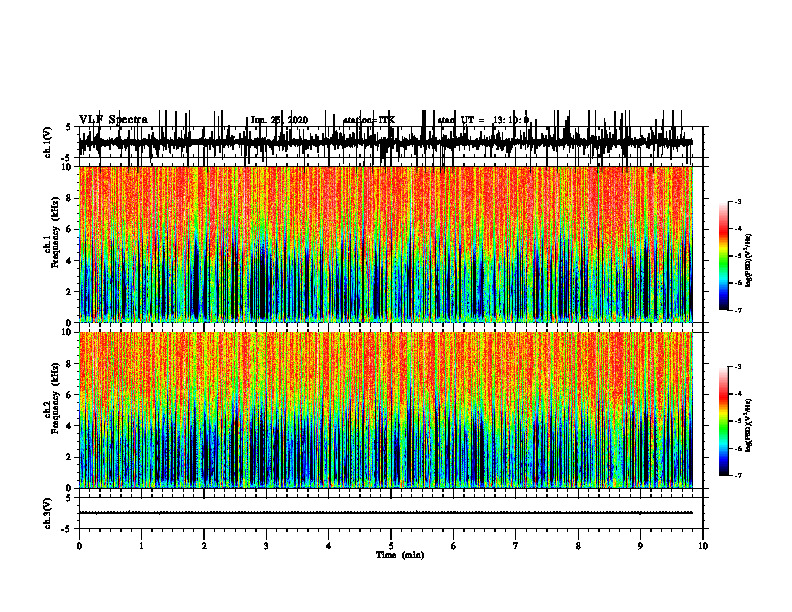Click the 'VLF Spectra' plot title
The height and width of the screenshot is (612, 792).
[x=113, y=120]
